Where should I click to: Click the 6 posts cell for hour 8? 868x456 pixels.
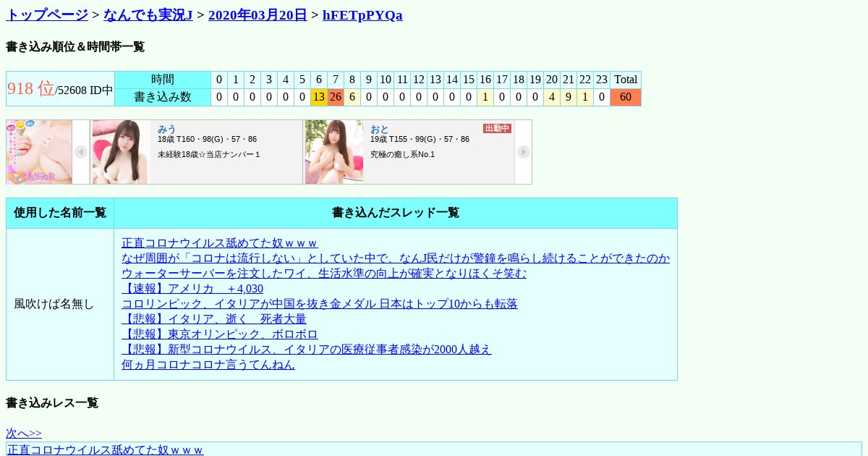[352, 97]
